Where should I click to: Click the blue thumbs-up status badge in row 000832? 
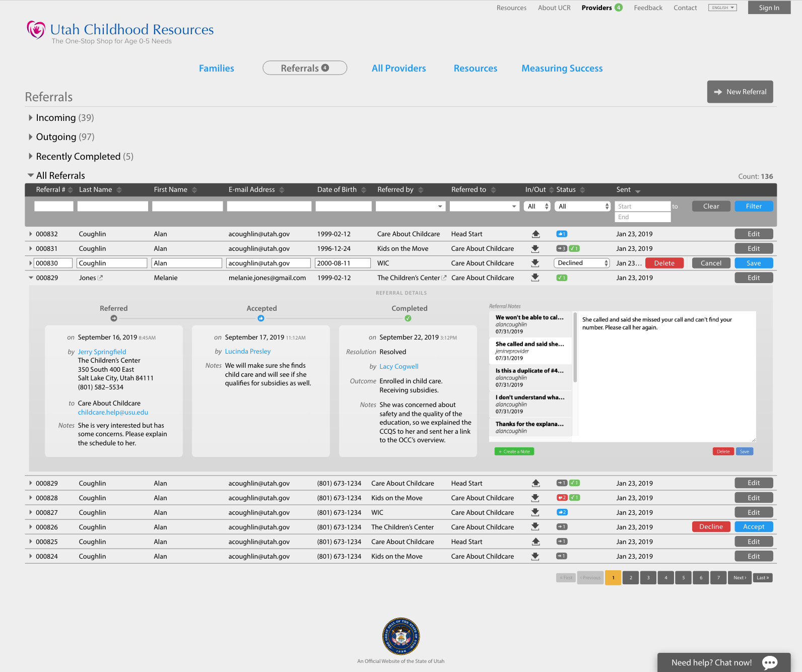pos(562,234)
